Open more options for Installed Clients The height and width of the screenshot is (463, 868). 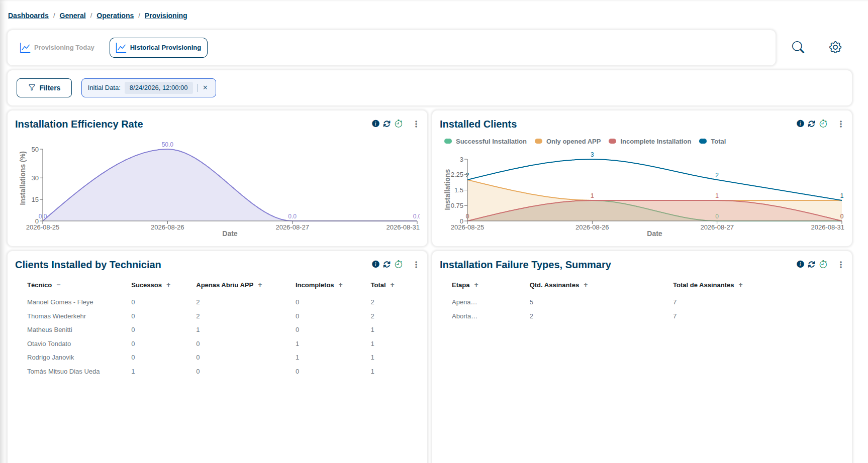[841, 124]
